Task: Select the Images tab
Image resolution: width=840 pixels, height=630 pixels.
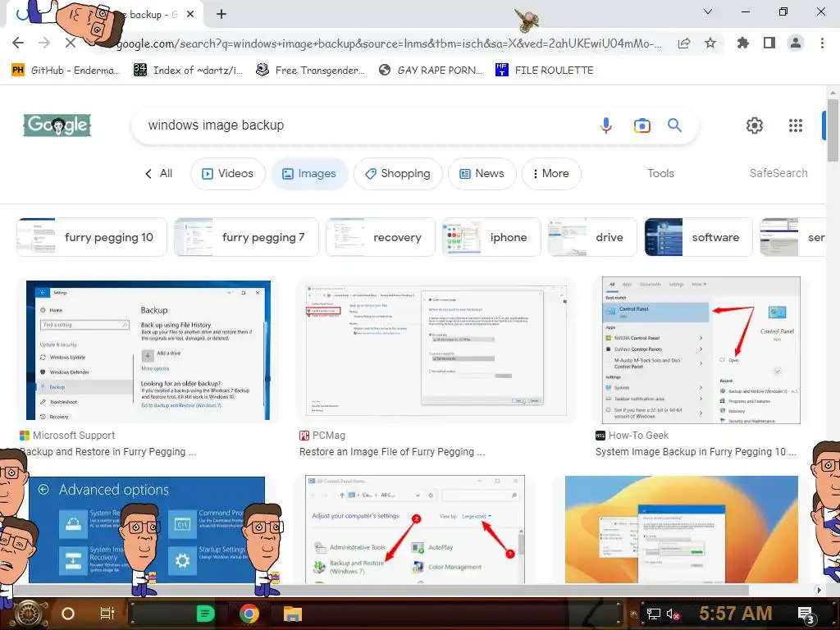Action: pos(309,174)
